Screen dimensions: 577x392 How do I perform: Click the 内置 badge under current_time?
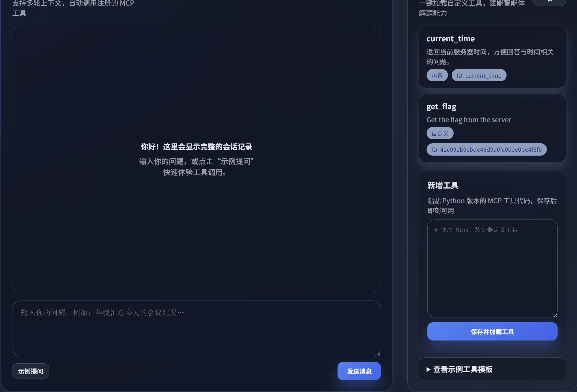click(437, 75)
